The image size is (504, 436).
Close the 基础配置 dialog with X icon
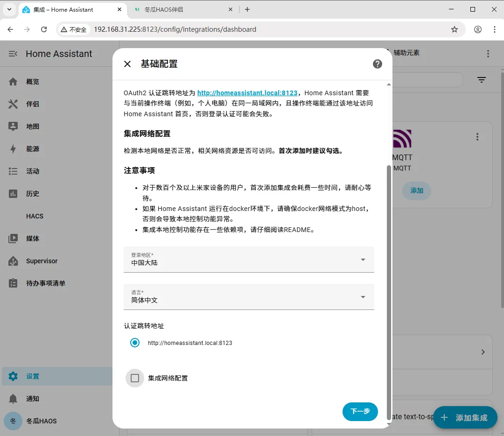(x=127, y=64)
